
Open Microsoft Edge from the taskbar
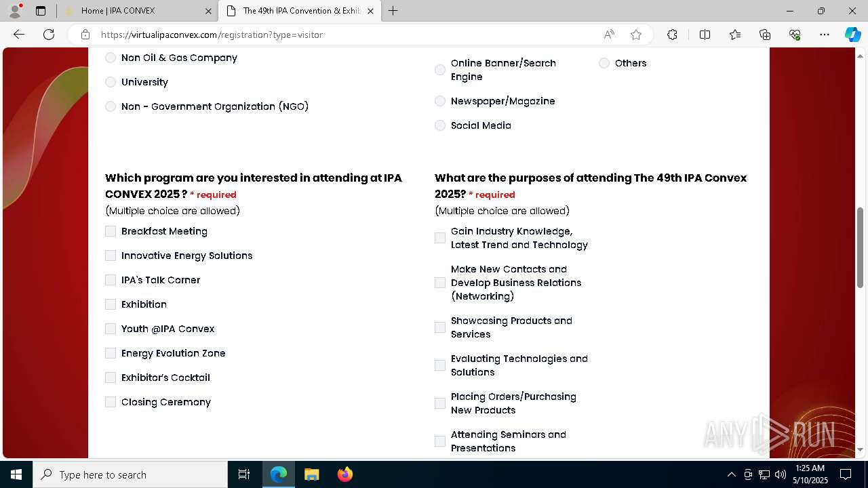pyautogui.click(x=279, y=474)
